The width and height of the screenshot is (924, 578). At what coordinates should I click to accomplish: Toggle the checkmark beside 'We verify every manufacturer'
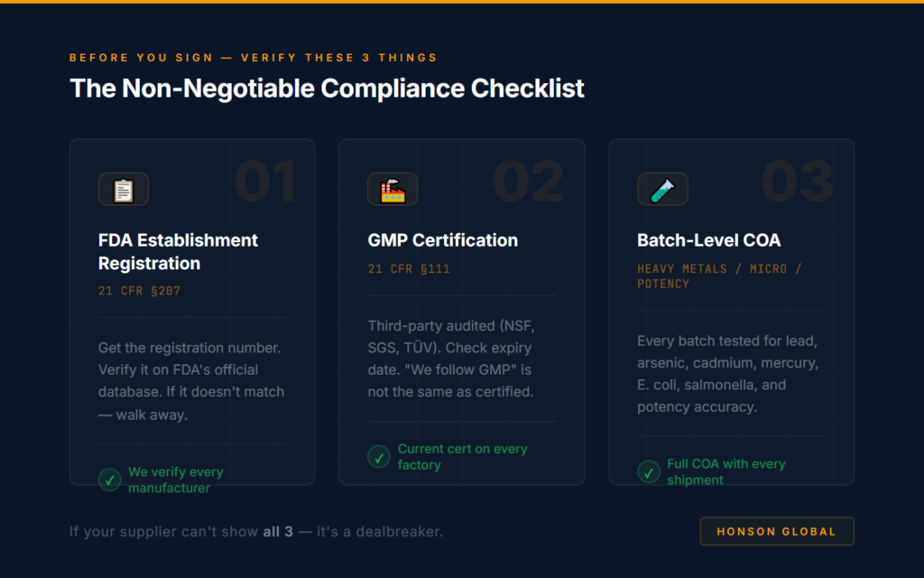point(109,480)
